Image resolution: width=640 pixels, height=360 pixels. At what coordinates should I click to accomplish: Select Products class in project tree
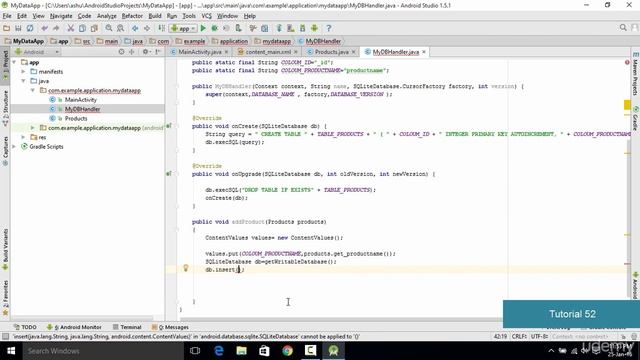[x=76, y=118]
